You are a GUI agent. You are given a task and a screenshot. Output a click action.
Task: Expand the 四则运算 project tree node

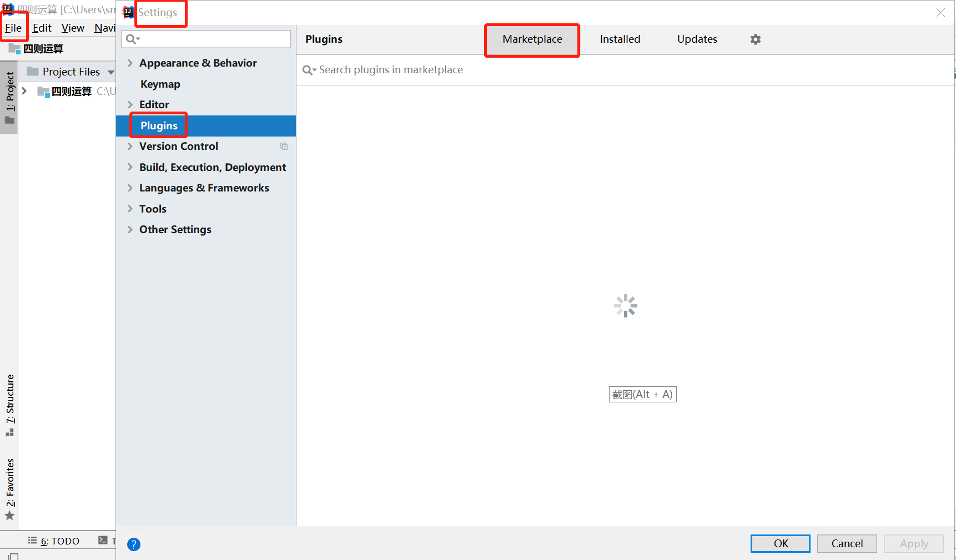(24, 90)
